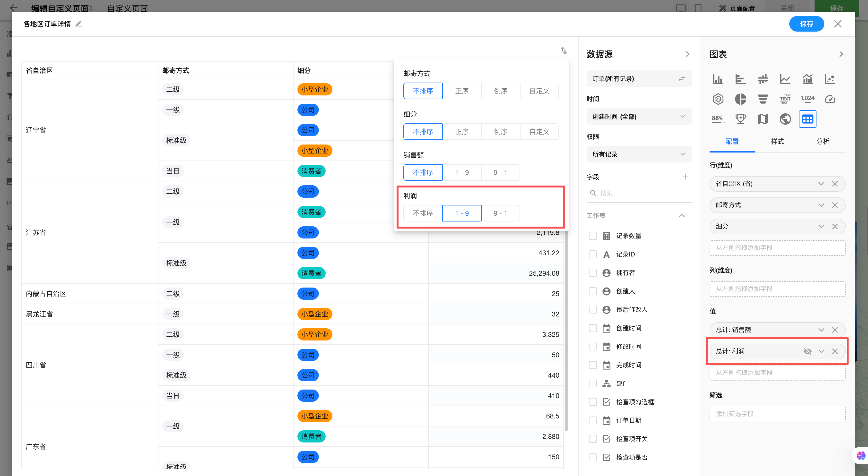Viewport: 868px width, 476px height.
Task: Switch to the 样式 tab
Action: coord(777,142)
